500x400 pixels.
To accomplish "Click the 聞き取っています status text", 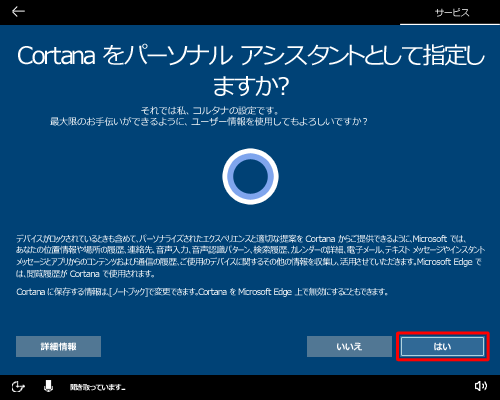I will (x=97, y=387).
